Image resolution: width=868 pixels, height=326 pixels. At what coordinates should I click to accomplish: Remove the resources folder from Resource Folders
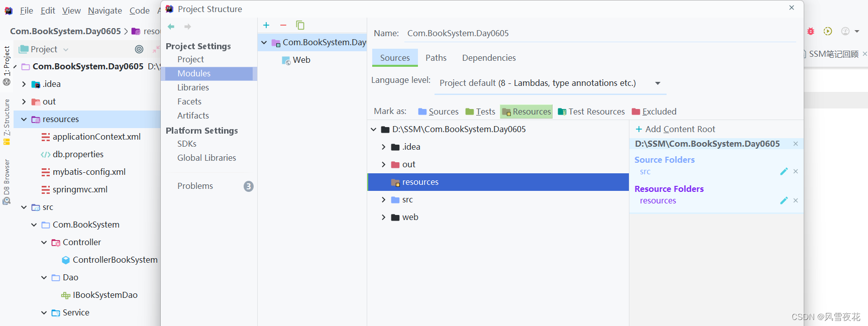(x=796, y=200)
